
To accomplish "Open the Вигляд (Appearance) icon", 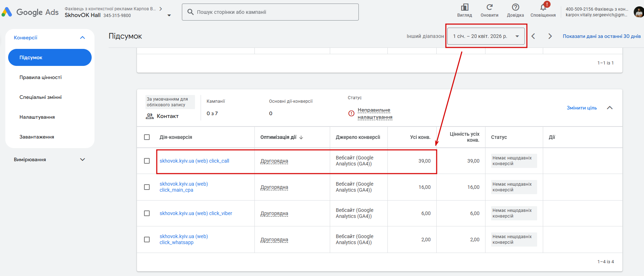I will click(464, 7).
